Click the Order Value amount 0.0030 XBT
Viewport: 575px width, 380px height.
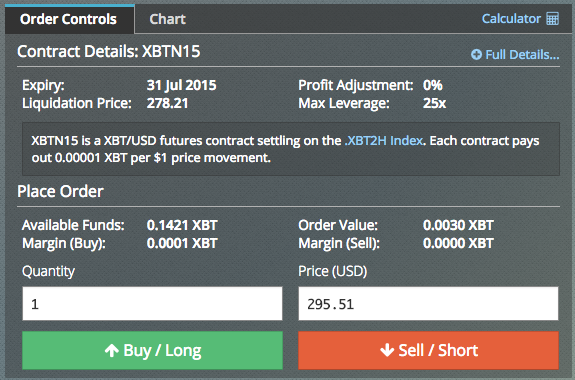tap(458, 225)
